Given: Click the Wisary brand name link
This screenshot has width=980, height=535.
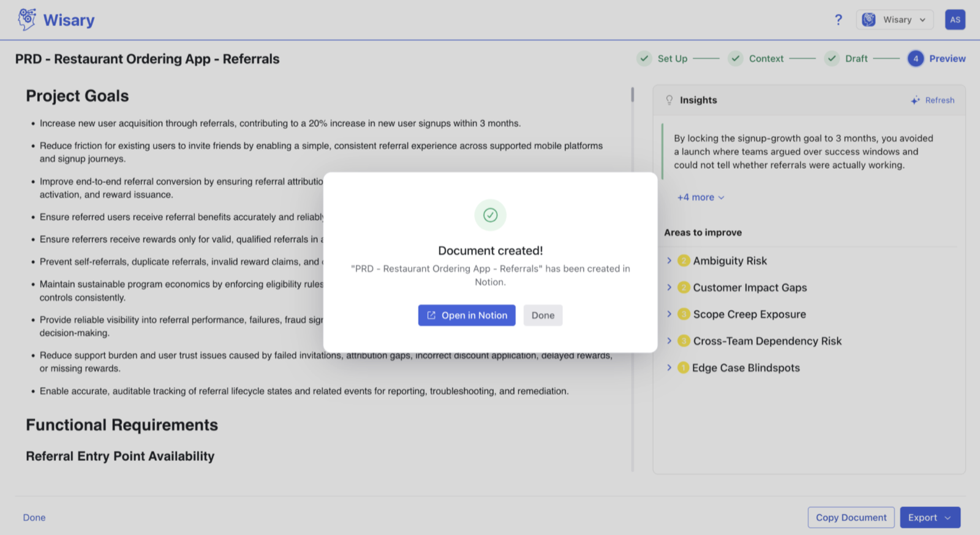Looking at the screenshot, I should (69, 20).
